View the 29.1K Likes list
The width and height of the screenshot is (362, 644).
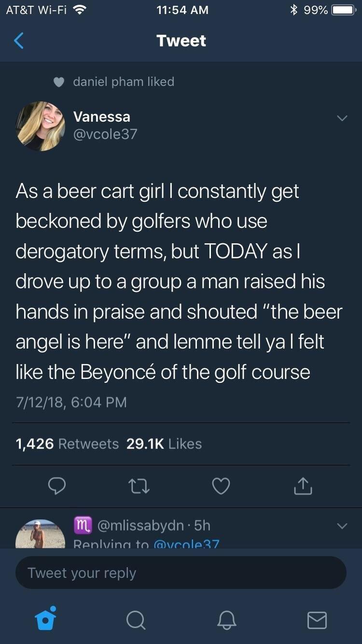coord(164,444)
